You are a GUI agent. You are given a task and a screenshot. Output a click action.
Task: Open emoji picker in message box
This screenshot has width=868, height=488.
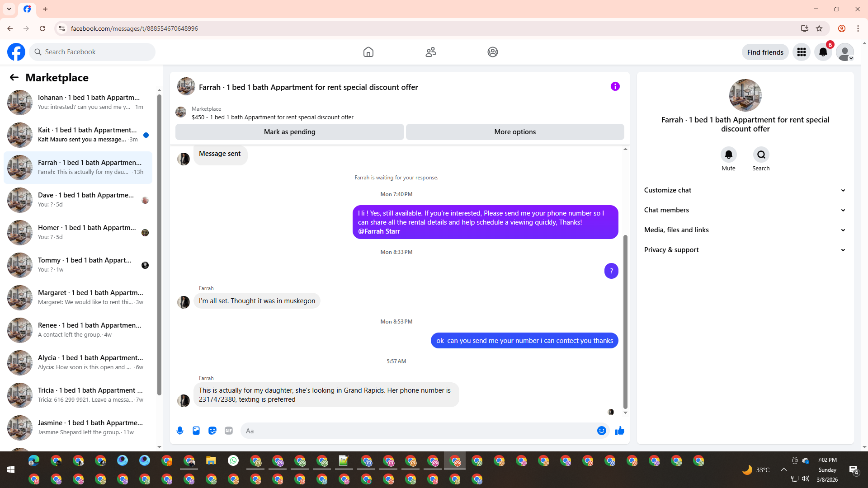point(601,431)
